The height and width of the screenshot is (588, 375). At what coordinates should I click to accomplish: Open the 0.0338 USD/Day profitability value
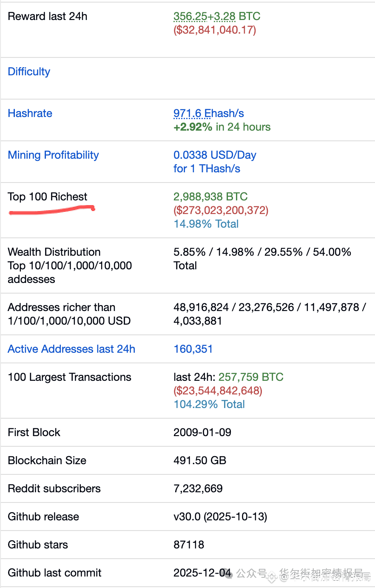pyautogui.click(x=215, y=155)
